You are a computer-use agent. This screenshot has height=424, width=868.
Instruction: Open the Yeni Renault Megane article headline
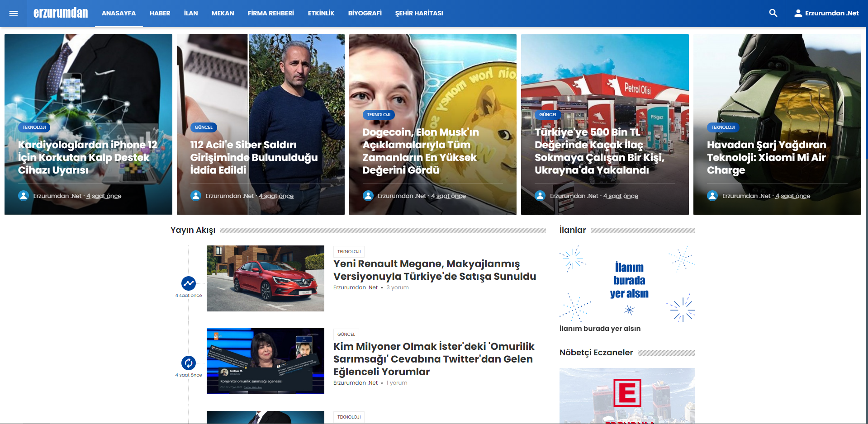point(435,270)
